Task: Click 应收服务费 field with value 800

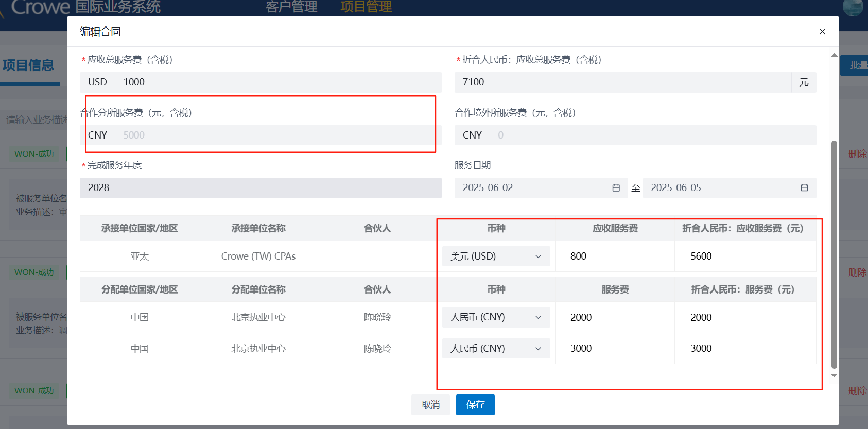Action: pyautogui.click(x=615, y=256)
